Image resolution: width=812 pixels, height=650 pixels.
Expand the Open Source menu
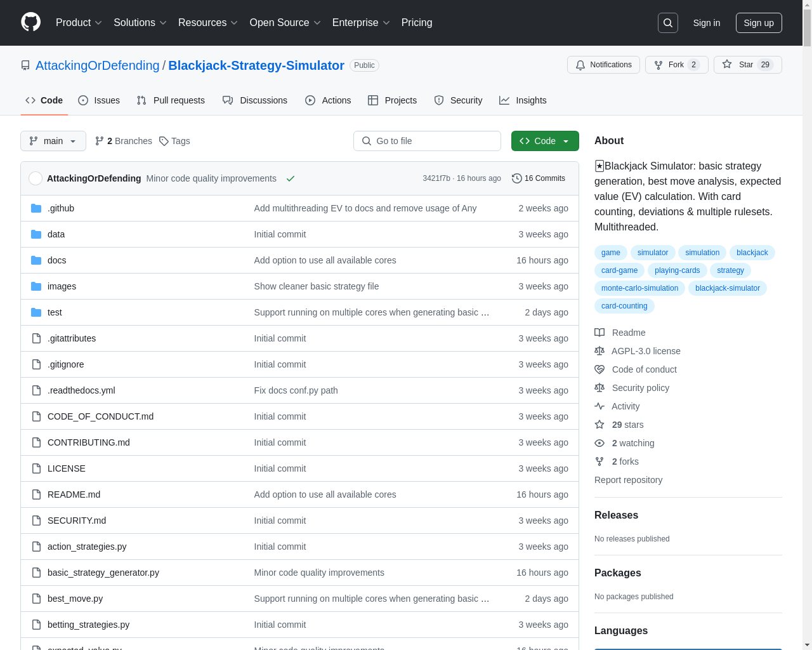285,23
